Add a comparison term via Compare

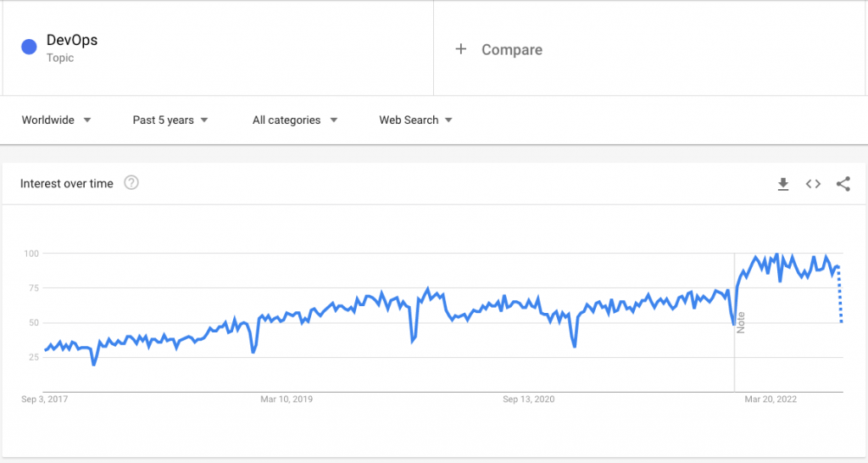pyautogui.click(x=511, y=50)
